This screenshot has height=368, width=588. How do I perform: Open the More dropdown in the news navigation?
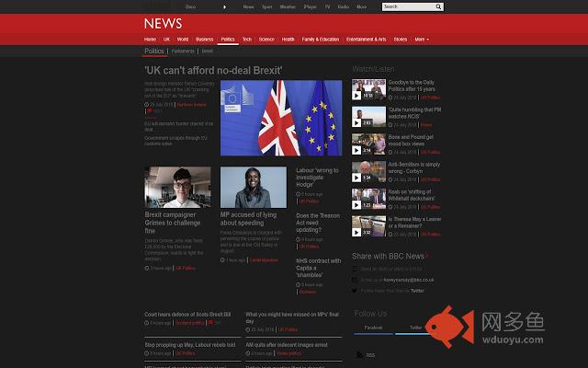pyautogui.click(x=422, y=40)
